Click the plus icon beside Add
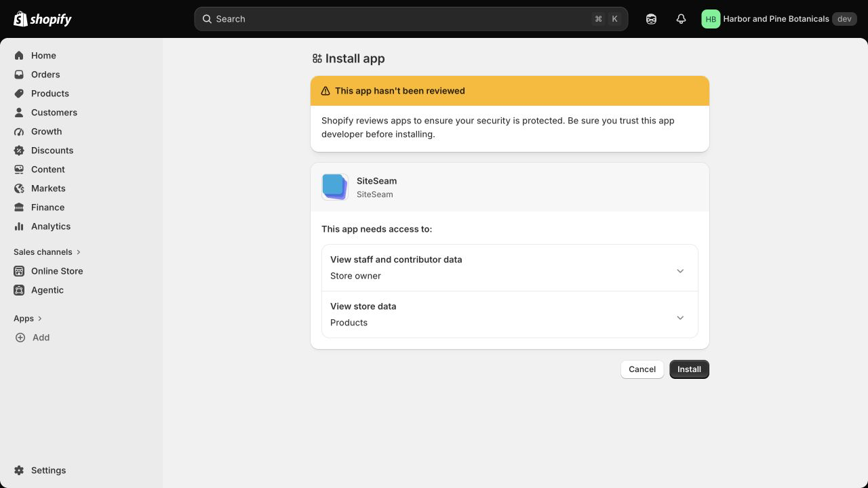 (x=20, y=338)
